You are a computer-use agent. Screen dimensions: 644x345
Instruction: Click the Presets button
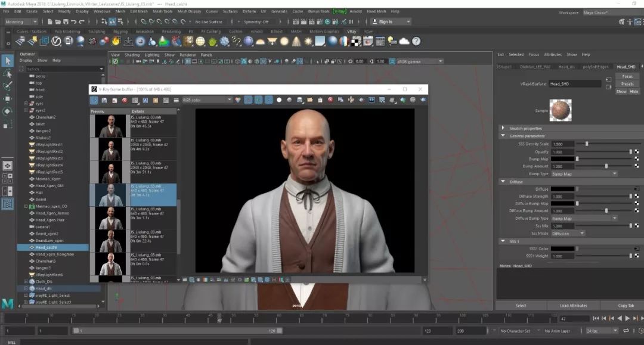click(x=627, y=84)
